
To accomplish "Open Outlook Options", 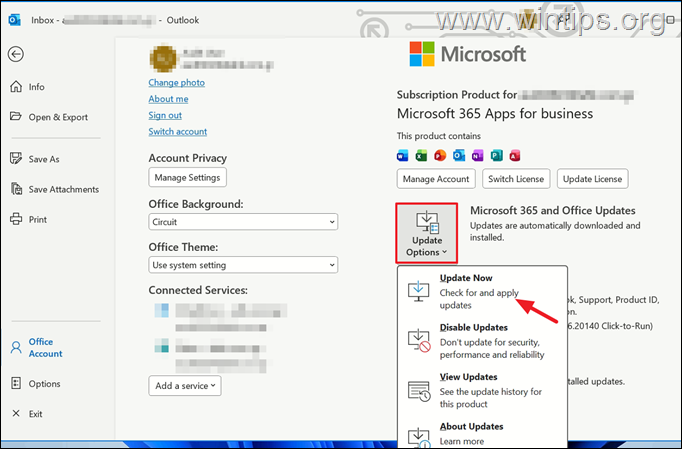I will pos(35,384).
